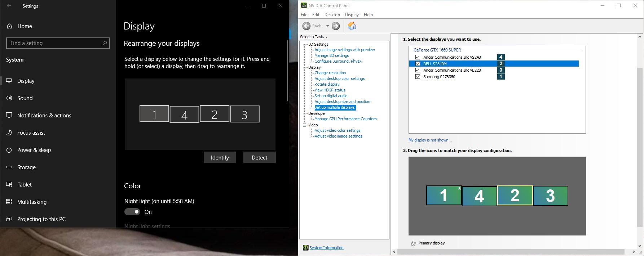Open Change resolution task
The image size is (644, 256).
pyautogui.click(x=330, y=73)
